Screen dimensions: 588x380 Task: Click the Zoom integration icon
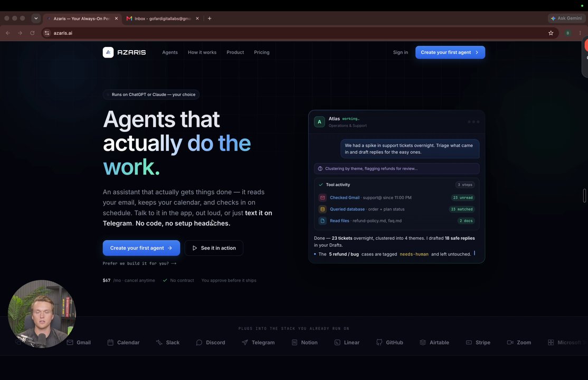point(510,343)
